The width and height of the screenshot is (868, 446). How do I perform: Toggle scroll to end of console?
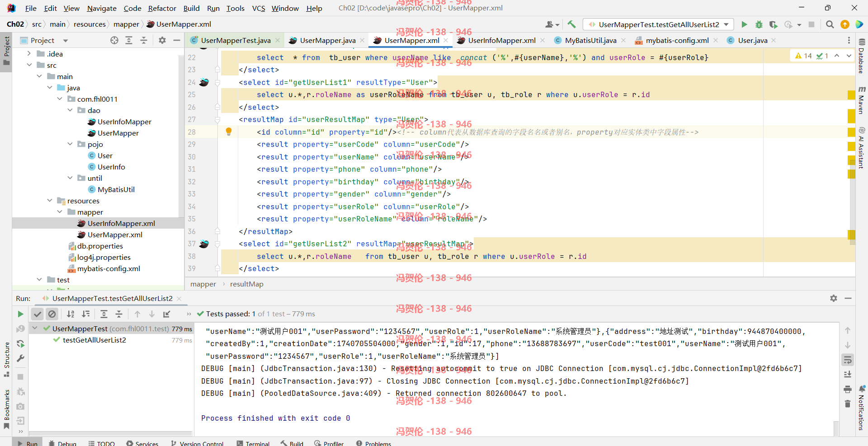(x=848, y=374)
